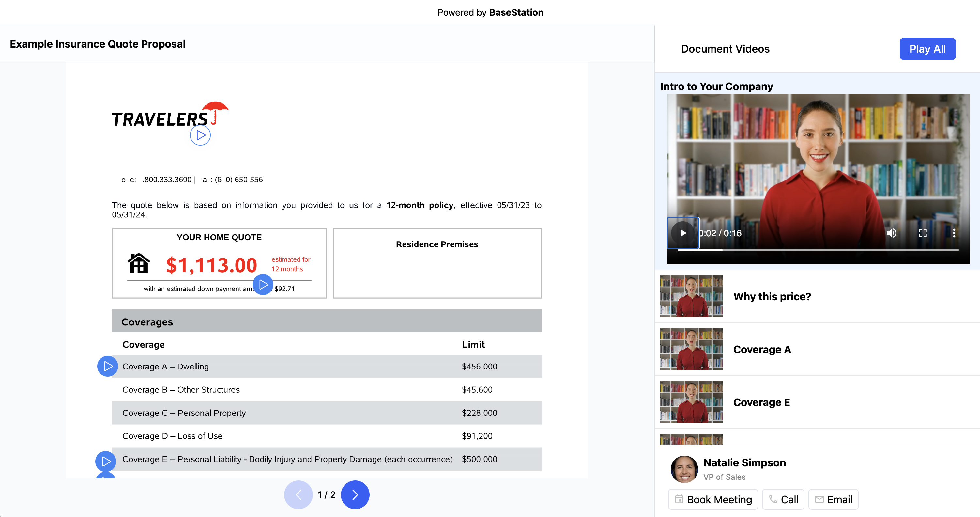Click play marker on home quote price
The width and height of the screenshot is (980, 517).
tap(263, 284)
